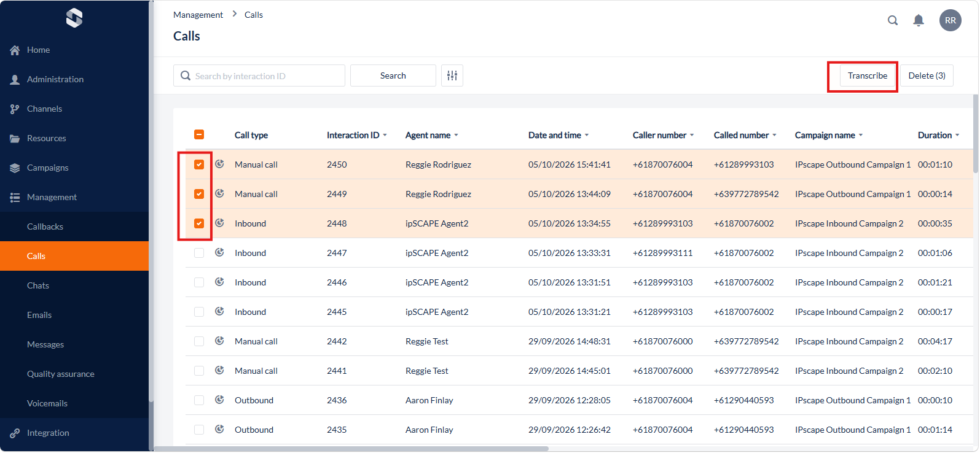The image size is (980, 453).
Task: Click the history icon for call 2436
Action: (219, 400)
